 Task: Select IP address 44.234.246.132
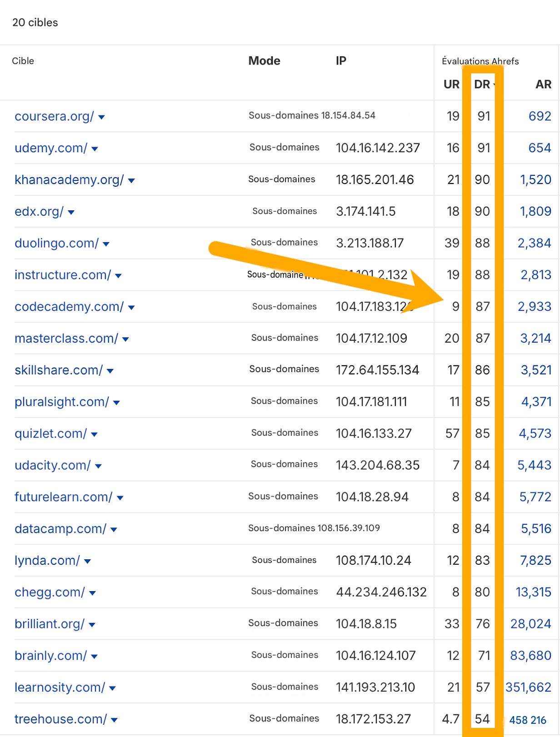point(381,593)
